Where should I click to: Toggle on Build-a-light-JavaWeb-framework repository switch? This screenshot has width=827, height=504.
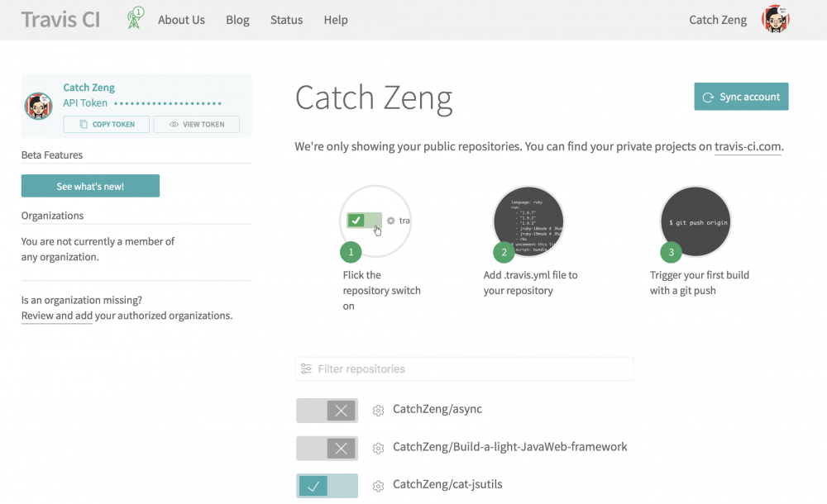tap(327, 448)
